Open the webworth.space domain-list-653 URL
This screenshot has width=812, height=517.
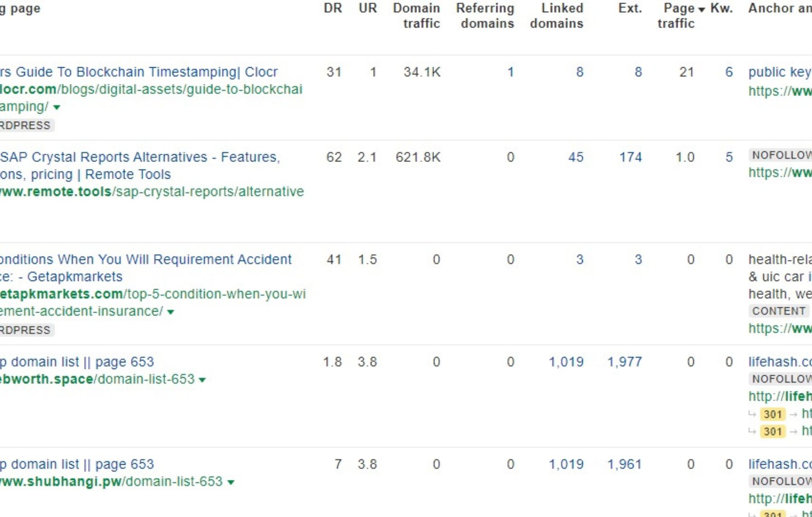97,379
